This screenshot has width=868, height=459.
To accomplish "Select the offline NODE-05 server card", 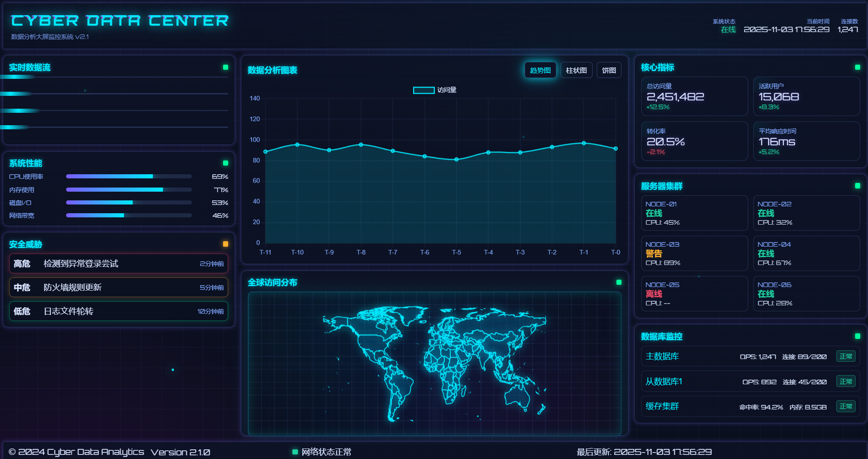I will click(694, 294).
